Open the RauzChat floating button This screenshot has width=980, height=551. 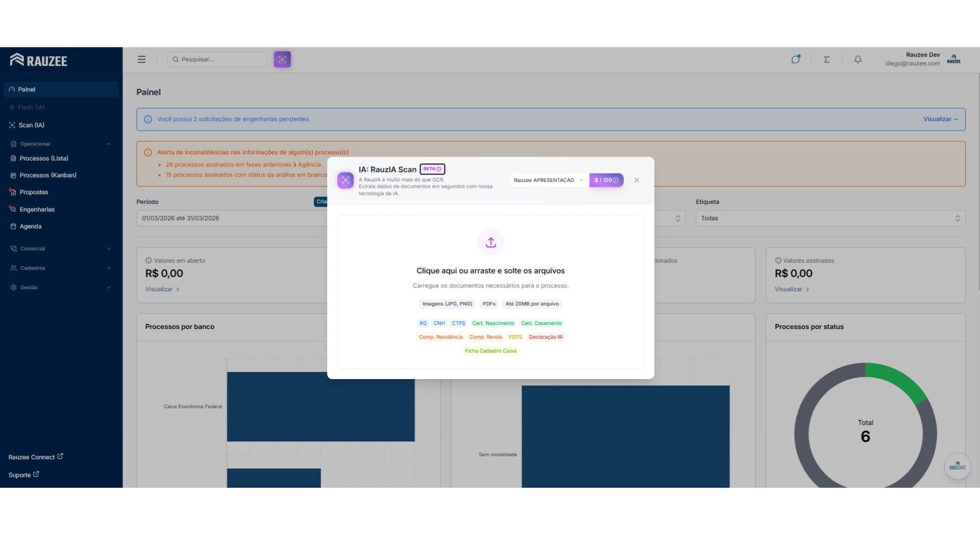(957, 466)
